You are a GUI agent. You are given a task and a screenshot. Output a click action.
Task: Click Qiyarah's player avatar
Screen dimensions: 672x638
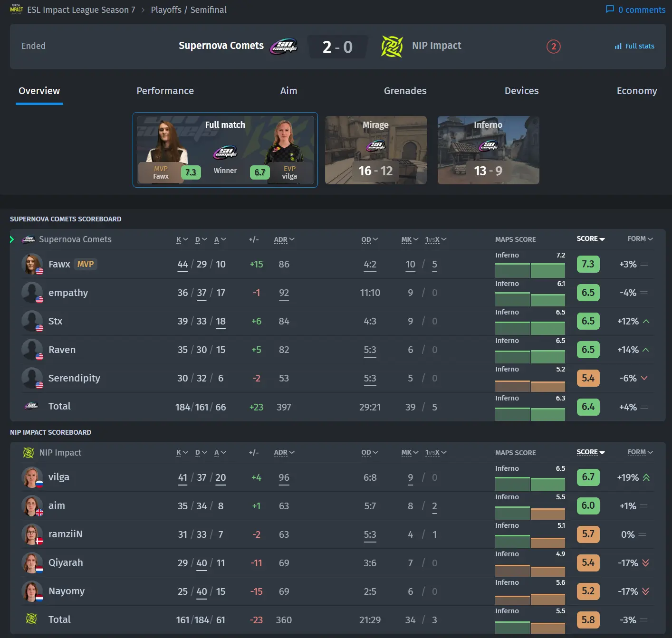pyautogui.click(x=32, y=563)
